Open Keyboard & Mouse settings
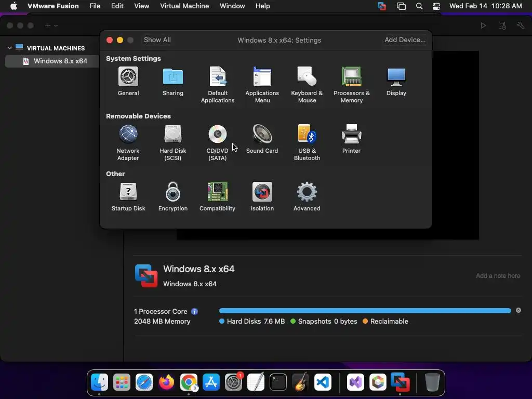Viewport: 532px width, 399px height. point(307,85)
